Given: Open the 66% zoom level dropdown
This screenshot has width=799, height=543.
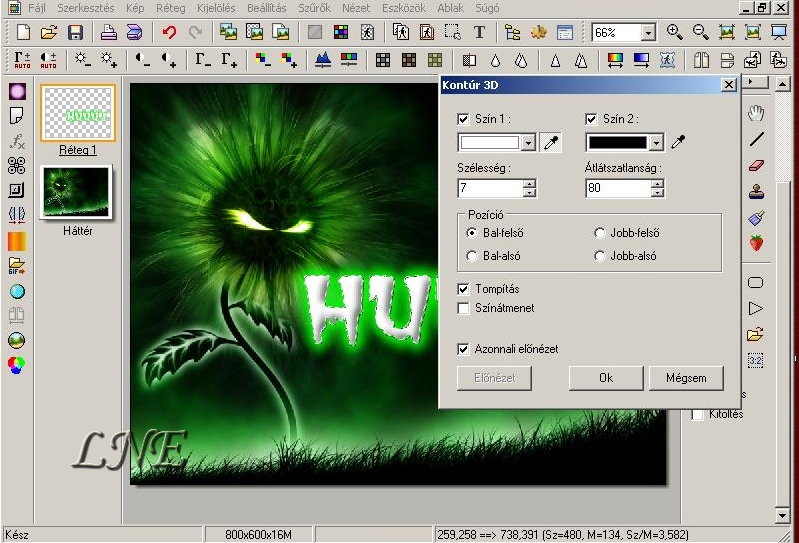Looking at the screenshot, I should pos(648,33).
